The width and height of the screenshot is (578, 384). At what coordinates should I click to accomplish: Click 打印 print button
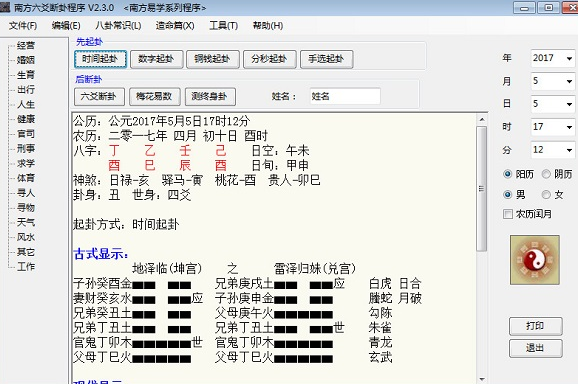[536, 326]
